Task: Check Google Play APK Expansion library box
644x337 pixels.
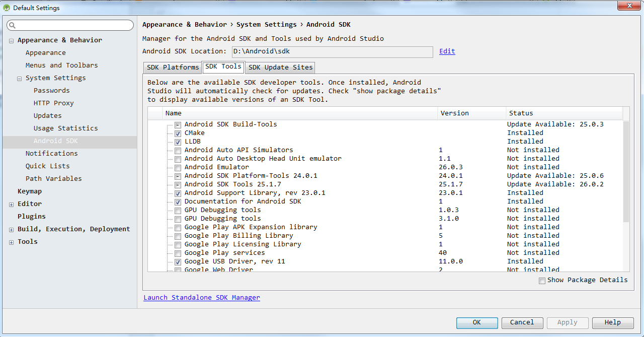Action: coord(178,228)
